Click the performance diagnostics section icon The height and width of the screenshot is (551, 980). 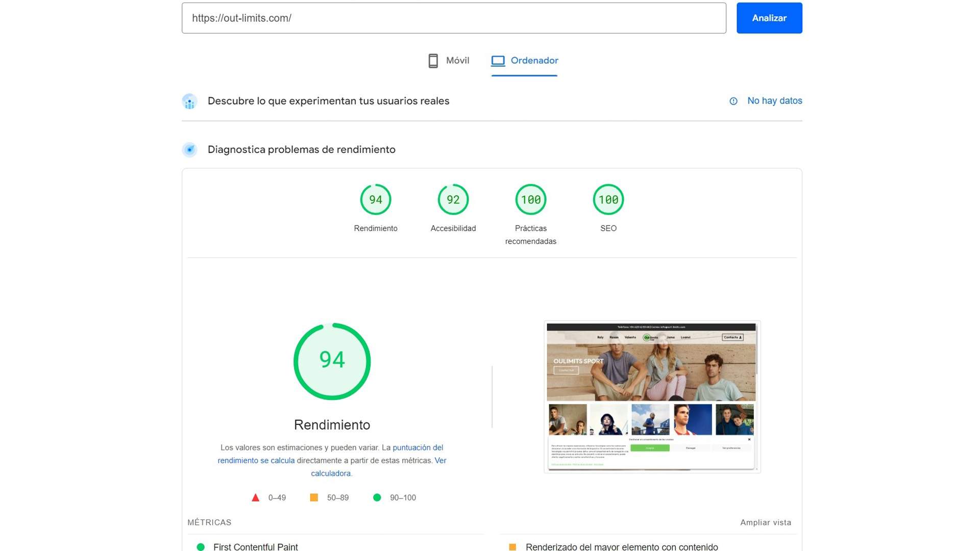tap(189, 149)
